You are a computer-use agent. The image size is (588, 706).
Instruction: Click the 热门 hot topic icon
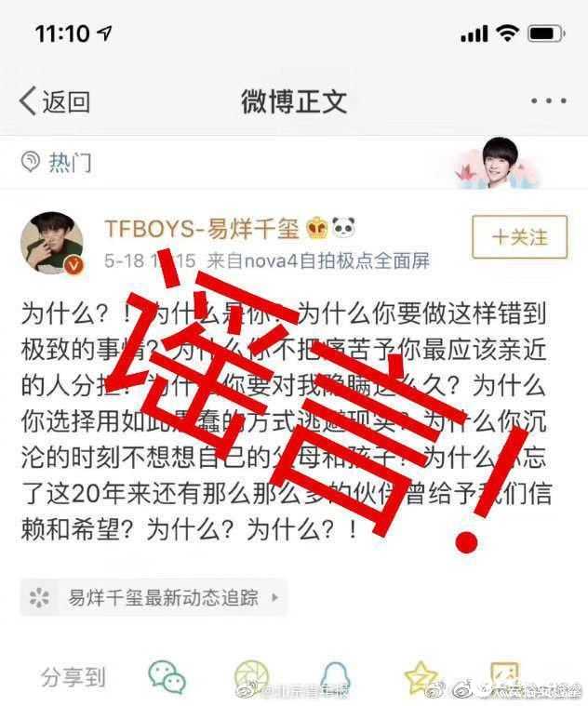[31, 162]
